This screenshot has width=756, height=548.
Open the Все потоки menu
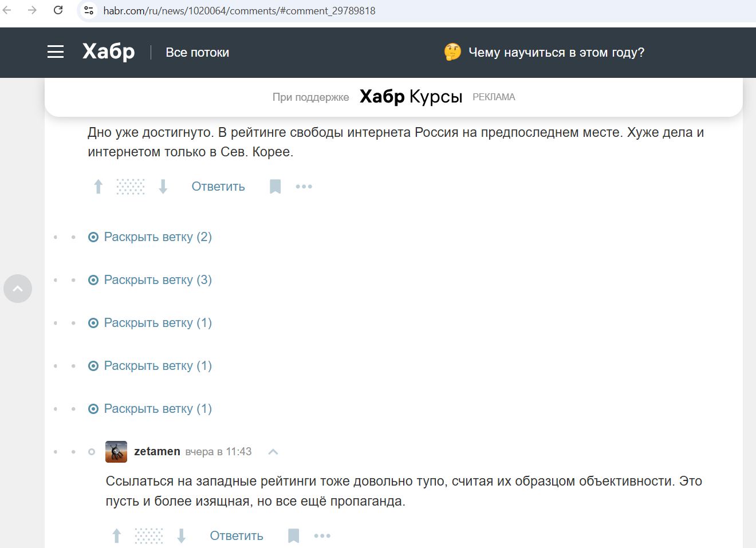coord(197,52)
